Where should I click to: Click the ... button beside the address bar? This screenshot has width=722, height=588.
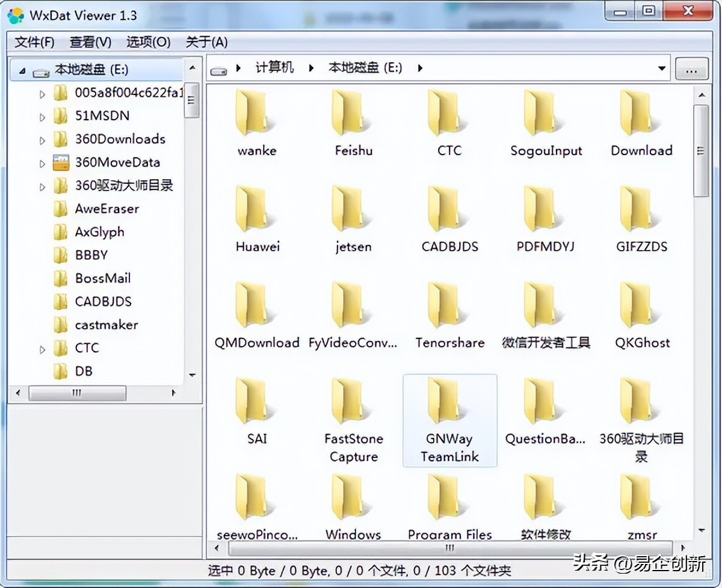pos(691,68)
